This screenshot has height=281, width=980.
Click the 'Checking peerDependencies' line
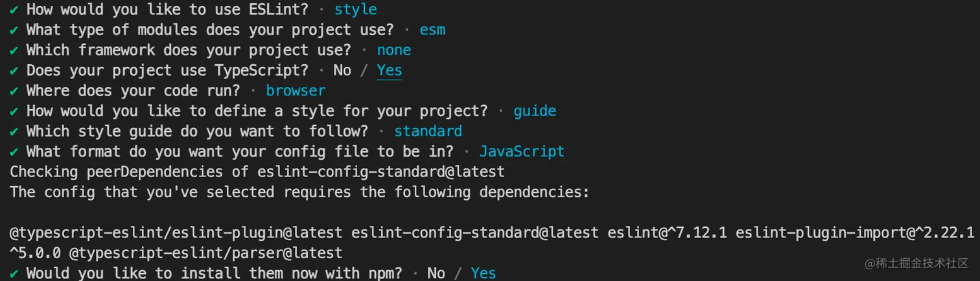[257, 172]
